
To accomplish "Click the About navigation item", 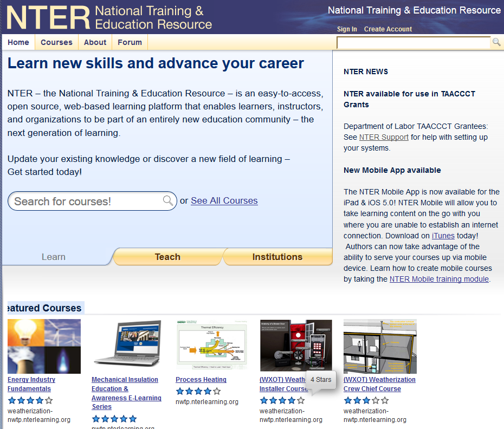I will point(95,42).
